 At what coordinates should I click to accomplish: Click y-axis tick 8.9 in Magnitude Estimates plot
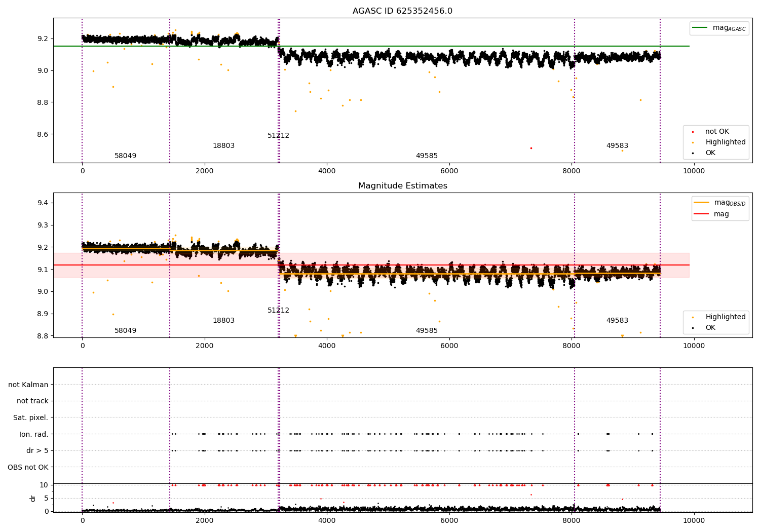(42, 314)
